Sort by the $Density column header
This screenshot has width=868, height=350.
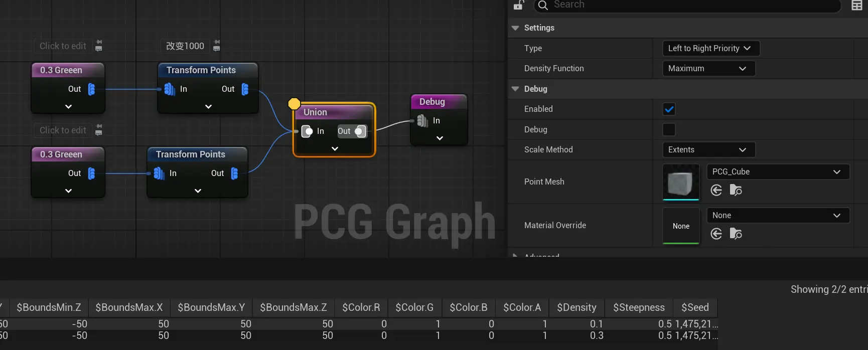[576, 307]
